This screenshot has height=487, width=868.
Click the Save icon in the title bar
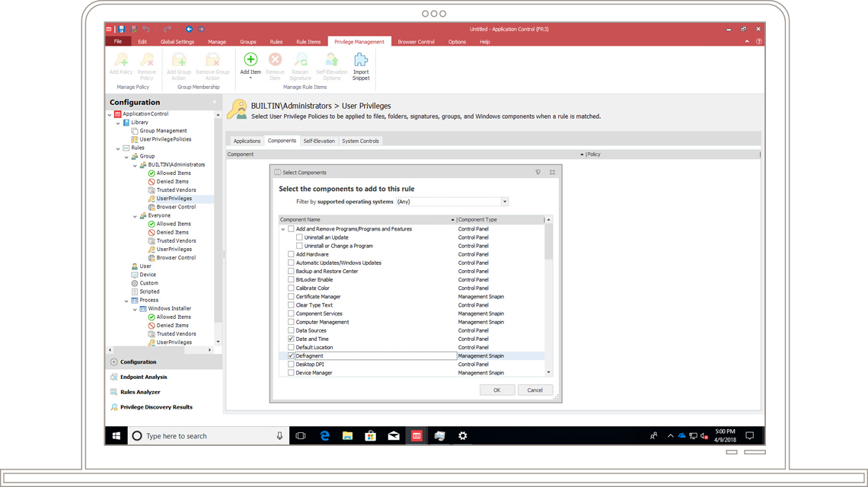coord(121,30)
